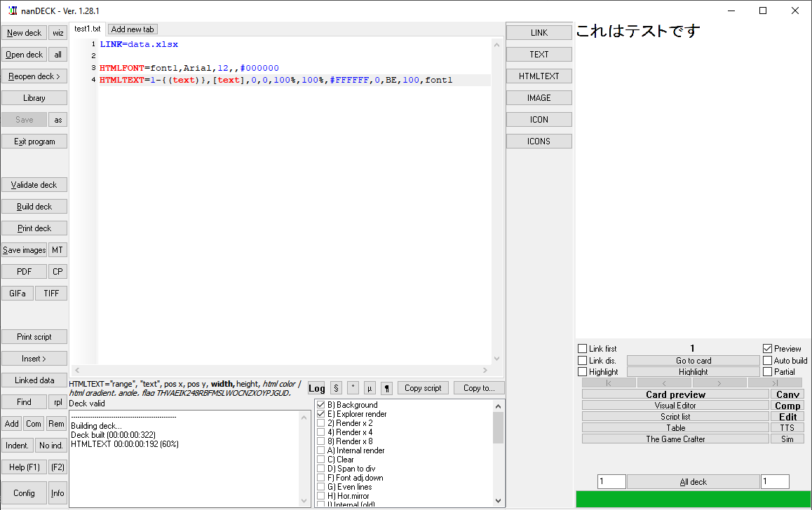The width and height of the screenshot is (812, 510).
Task: Click the TTS button
Action: 787,428
